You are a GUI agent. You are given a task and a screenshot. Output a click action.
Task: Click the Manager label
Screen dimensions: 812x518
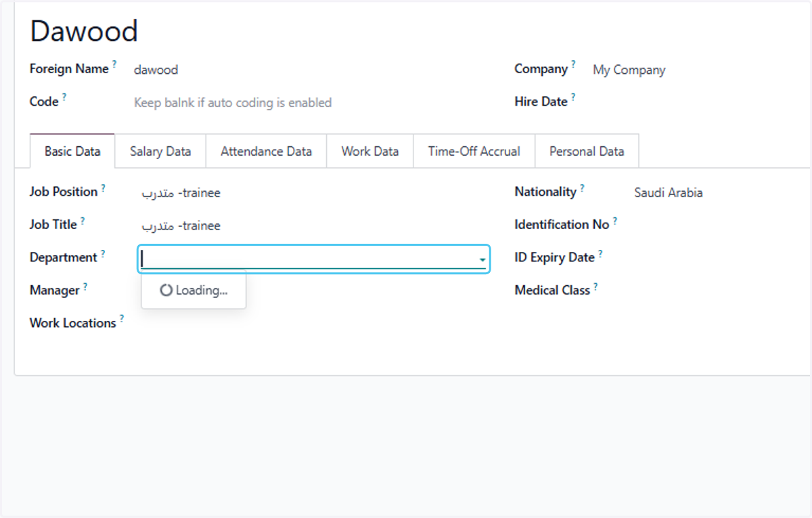tap(55, 290)
